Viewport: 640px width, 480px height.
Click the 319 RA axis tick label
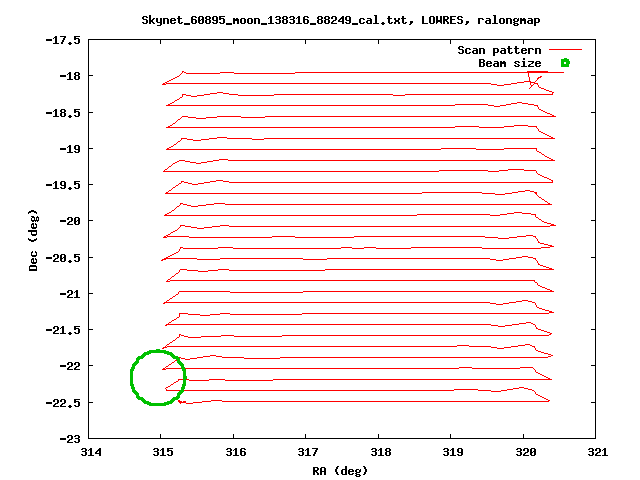click(x=453, y=452)
